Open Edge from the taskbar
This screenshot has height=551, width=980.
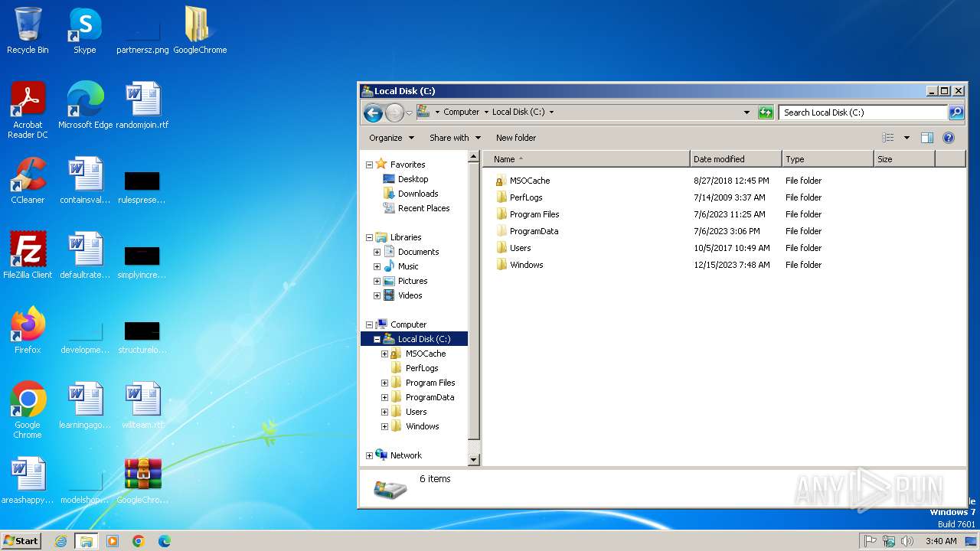point(164,541)
